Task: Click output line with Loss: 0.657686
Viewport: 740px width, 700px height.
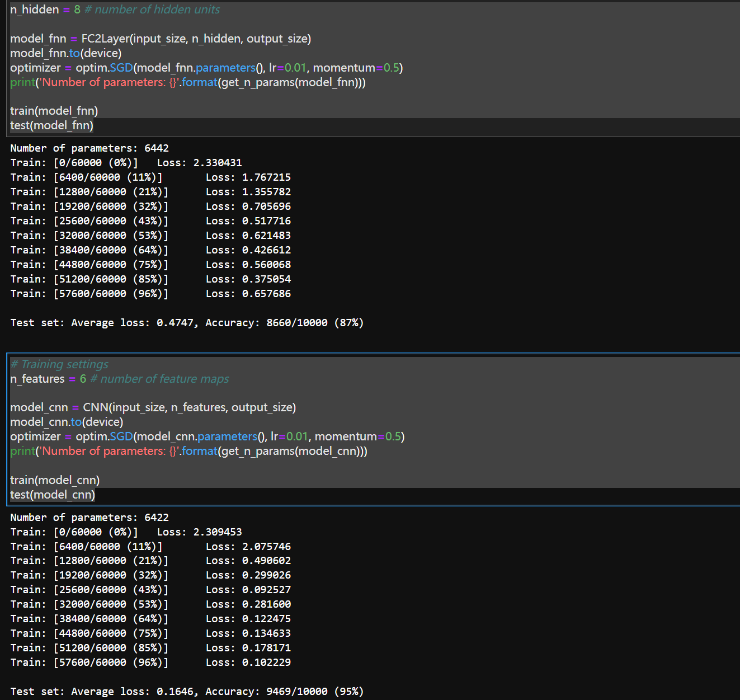Action: pos(150,294)
